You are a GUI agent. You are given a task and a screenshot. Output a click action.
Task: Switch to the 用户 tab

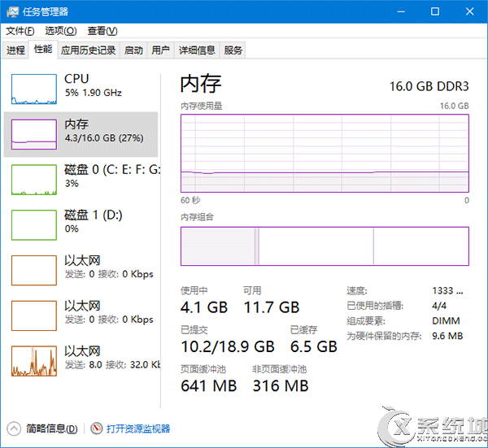click(160, 50)
